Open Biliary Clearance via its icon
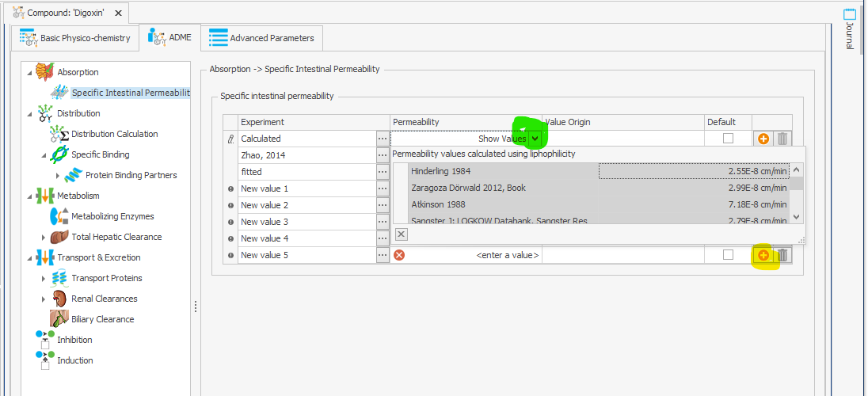This screenshot has height=396, width=868. point(59,319)
